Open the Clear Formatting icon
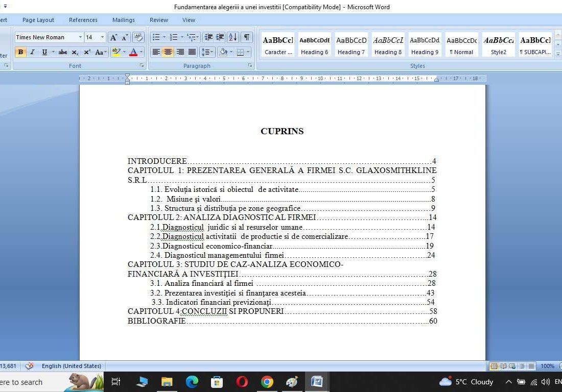 coord(138,36)
